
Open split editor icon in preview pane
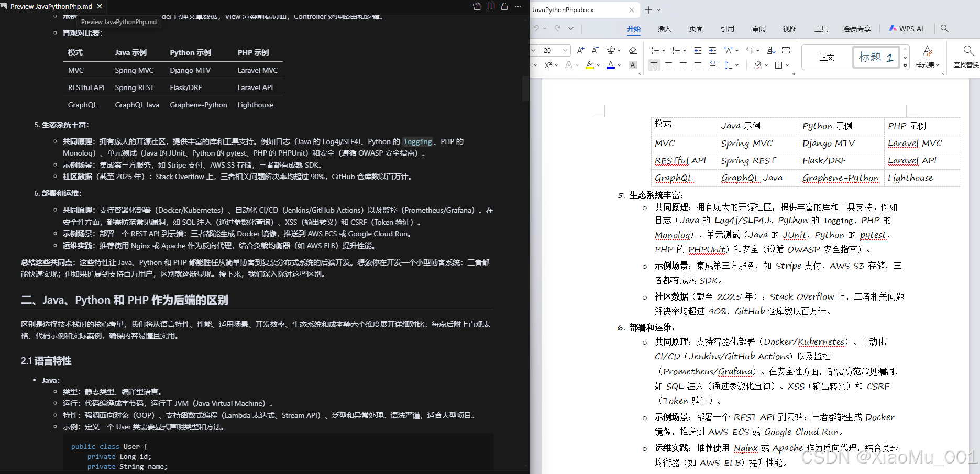click(491, 6)
